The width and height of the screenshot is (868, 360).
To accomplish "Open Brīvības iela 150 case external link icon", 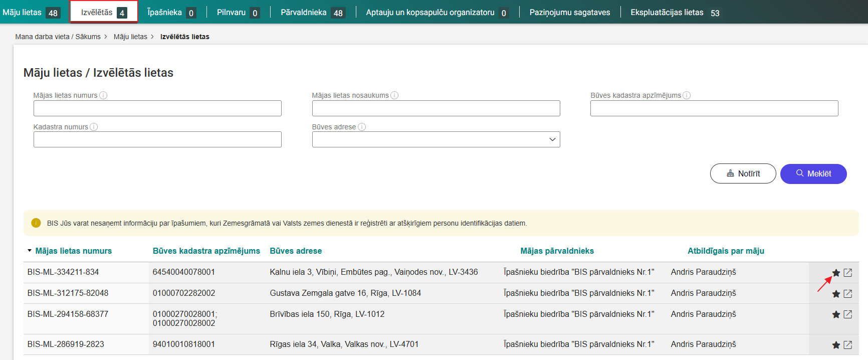I will pos(848,314).
